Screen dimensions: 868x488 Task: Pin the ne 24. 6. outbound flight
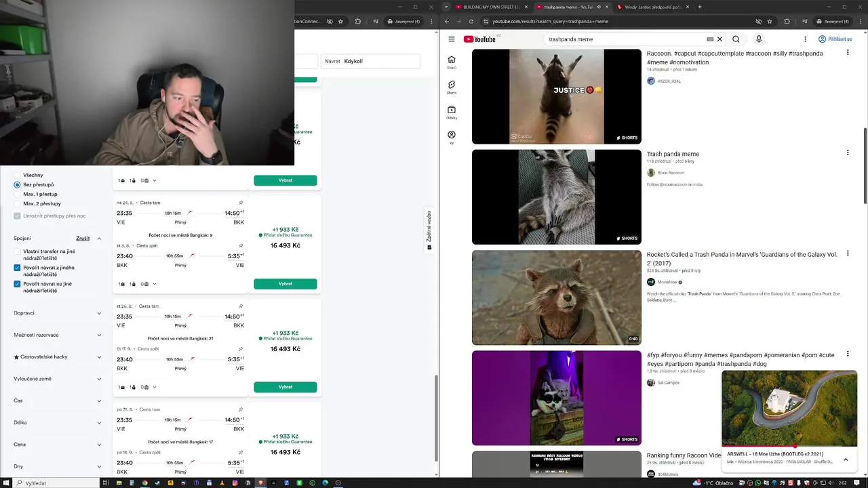pyautogui.click(x=241, y=203)
